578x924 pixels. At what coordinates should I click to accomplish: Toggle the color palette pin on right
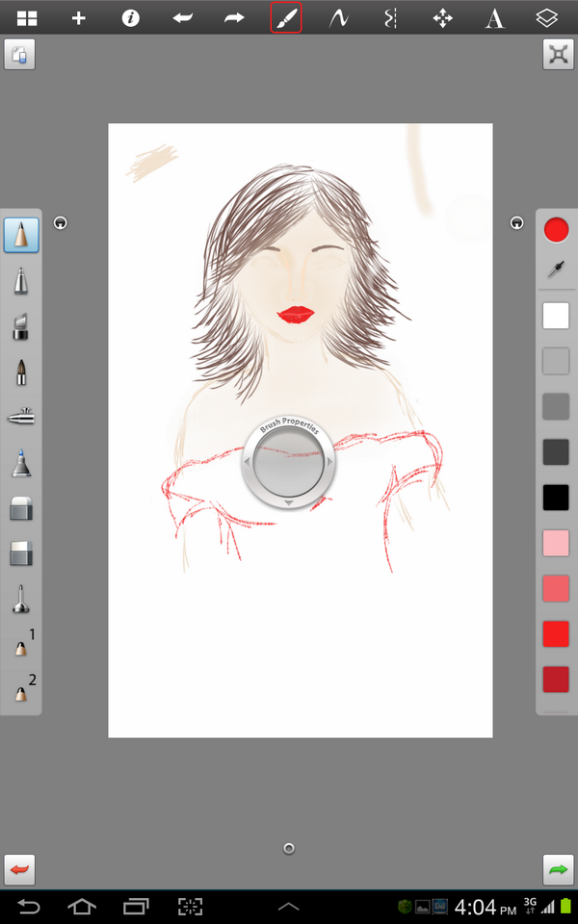tap(516, 222)
